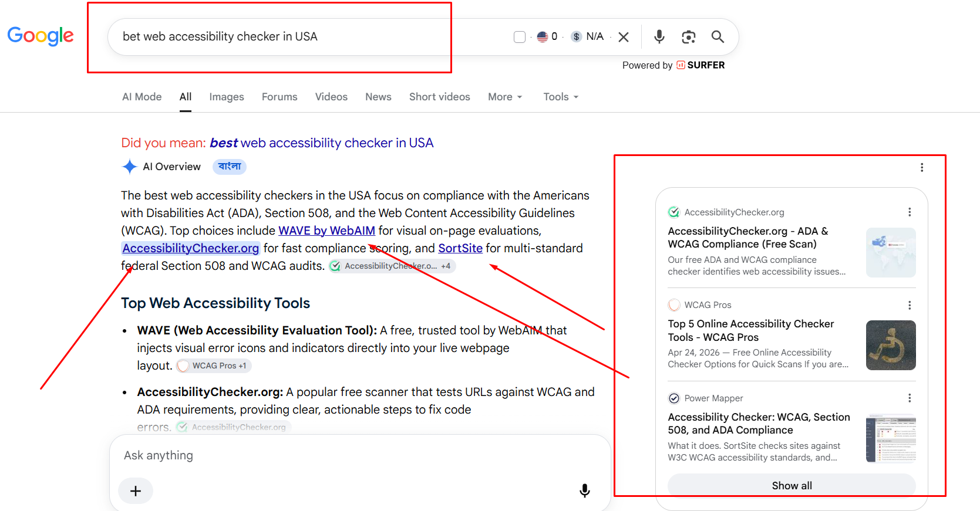Switch to the Images tab
980x511 pixels.
tap(227, 97)
